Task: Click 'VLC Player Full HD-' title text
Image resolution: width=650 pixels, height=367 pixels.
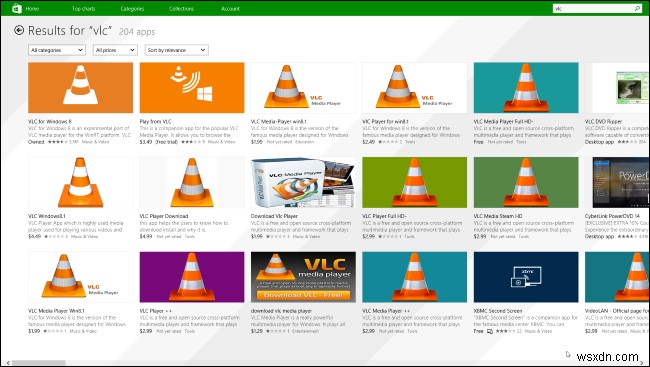Action: (384, 216)
